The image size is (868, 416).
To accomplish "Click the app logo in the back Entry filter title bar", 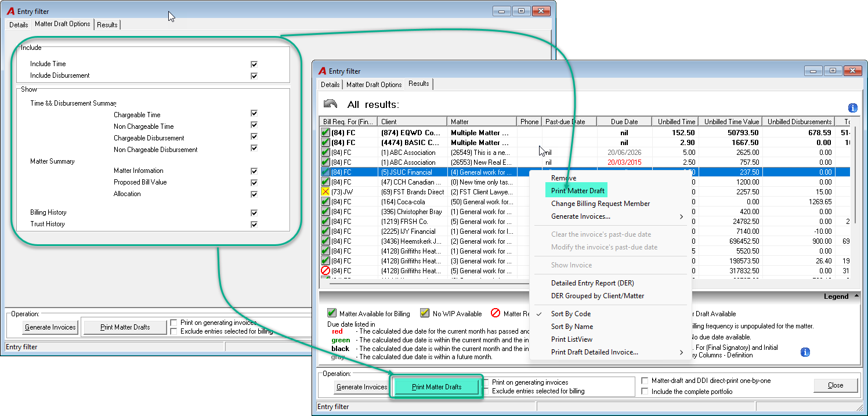I will coord(11,11).
